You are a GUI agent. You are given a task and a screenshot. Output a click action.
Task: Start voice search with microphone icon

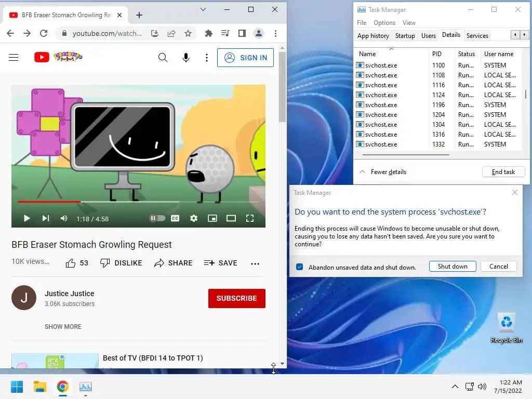coord(186,58)
